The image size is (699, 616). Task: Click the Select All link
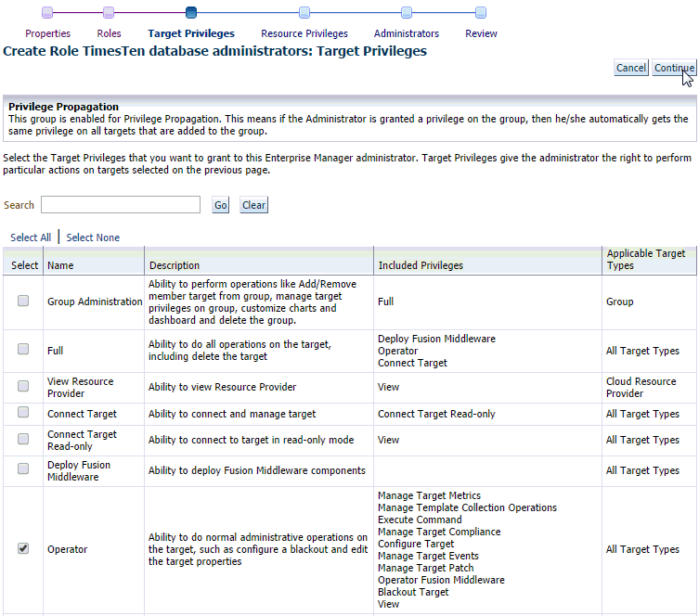31,237
